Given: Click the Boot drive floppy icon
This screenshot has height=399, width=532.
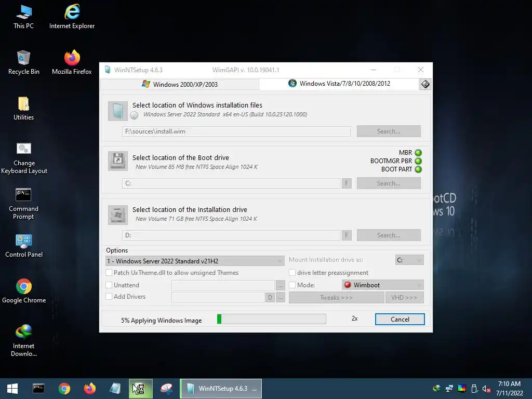Looking at the screenshot, I should click(x=118, y=161).
